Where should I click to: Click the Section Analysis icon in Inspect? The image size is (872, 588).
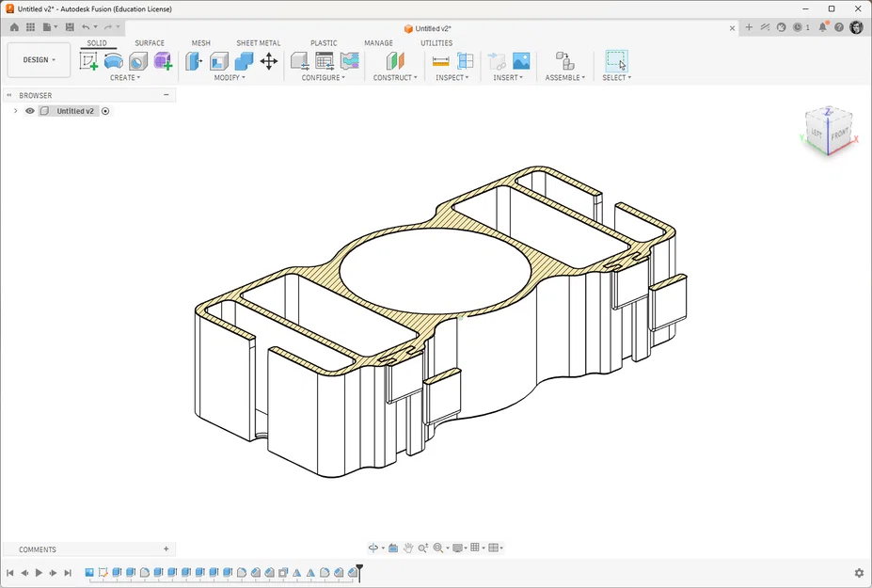tap(465, 60)
